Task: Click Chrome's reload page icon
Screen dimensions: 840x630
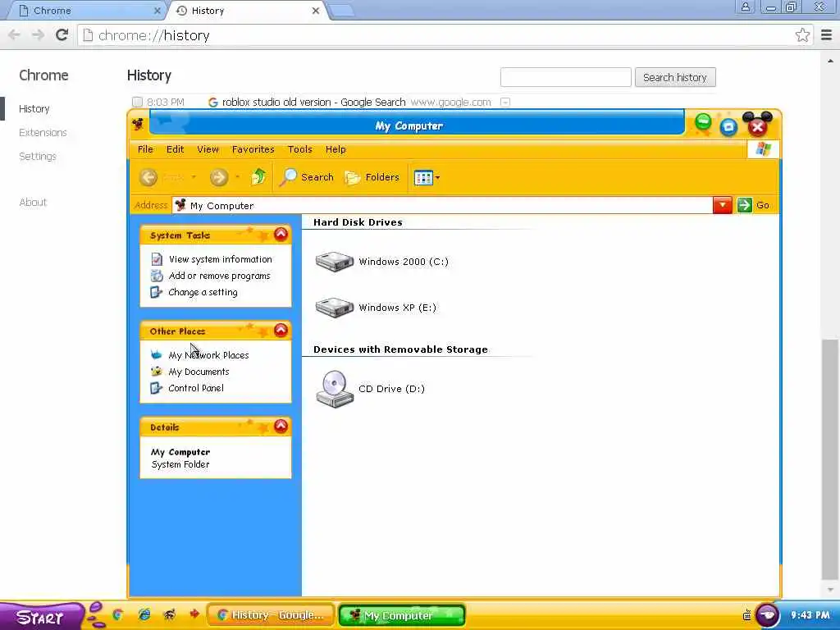Action: pyautogui.click(x=62, y=35)
